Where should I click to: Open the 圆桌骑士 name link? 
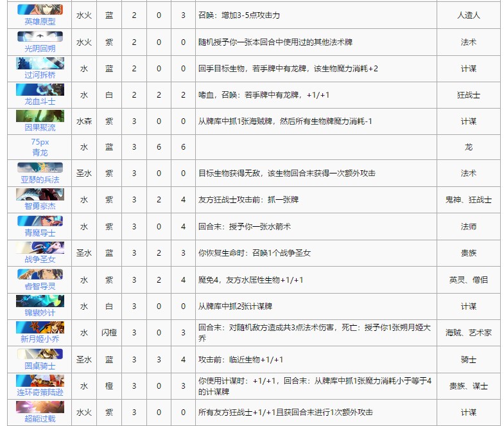pos(40,366)
